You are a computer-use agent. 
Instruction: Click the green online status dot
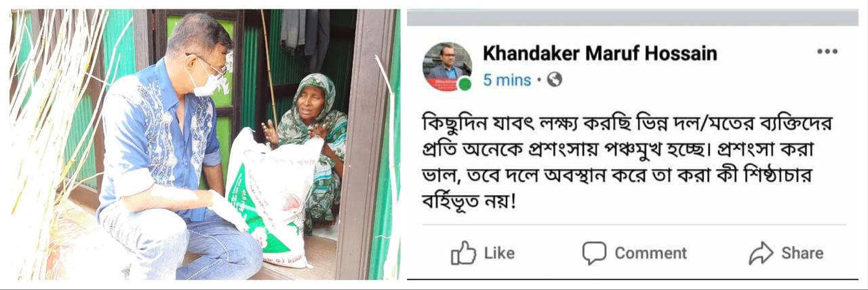coord(465,84)
